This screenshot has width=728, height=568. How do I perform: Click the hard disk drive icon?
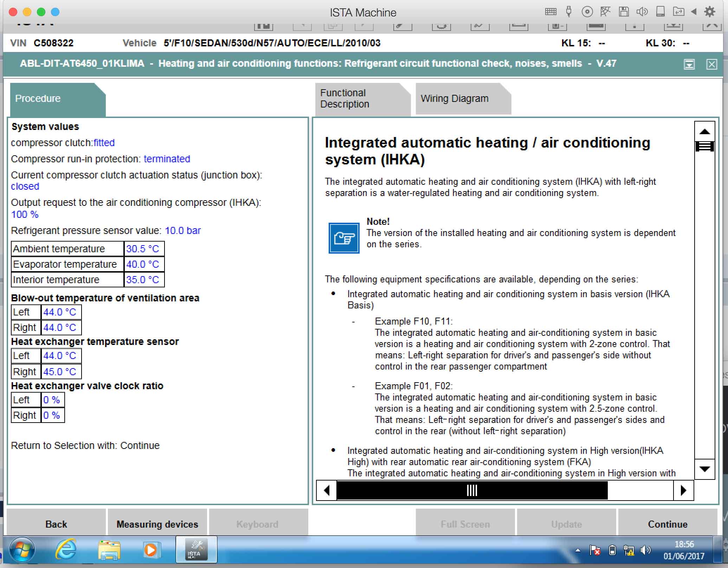coord(661,12)
